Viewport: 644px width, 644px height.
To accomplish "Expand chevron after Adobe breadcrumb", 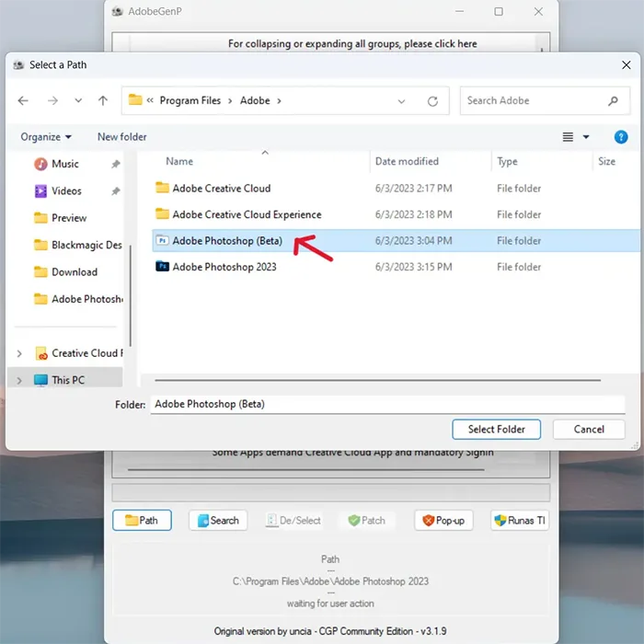I will pos(280,101).
